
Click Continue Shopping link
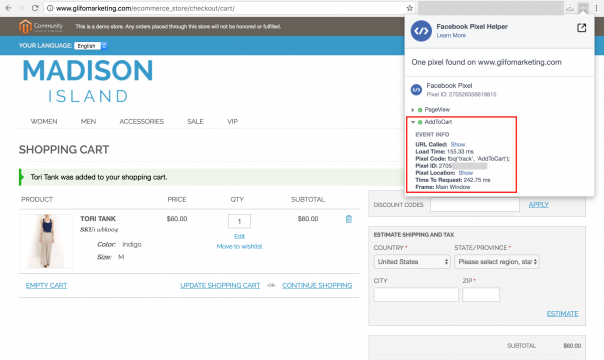click(317, 285)
